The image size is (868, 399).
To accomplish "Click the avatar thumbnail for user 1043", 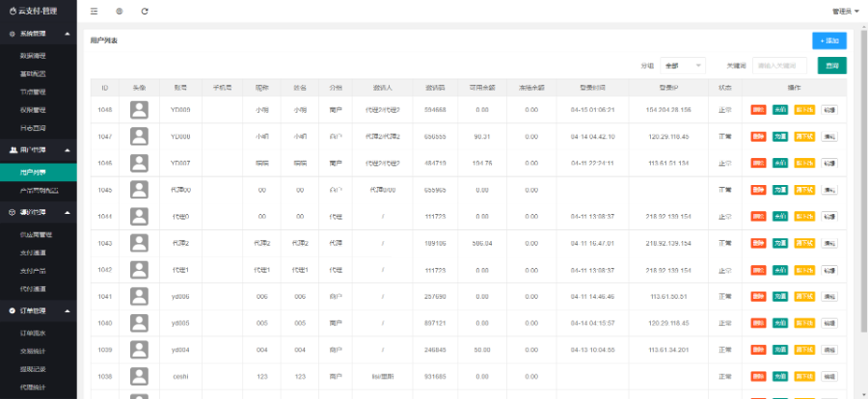I will (140, 243).
